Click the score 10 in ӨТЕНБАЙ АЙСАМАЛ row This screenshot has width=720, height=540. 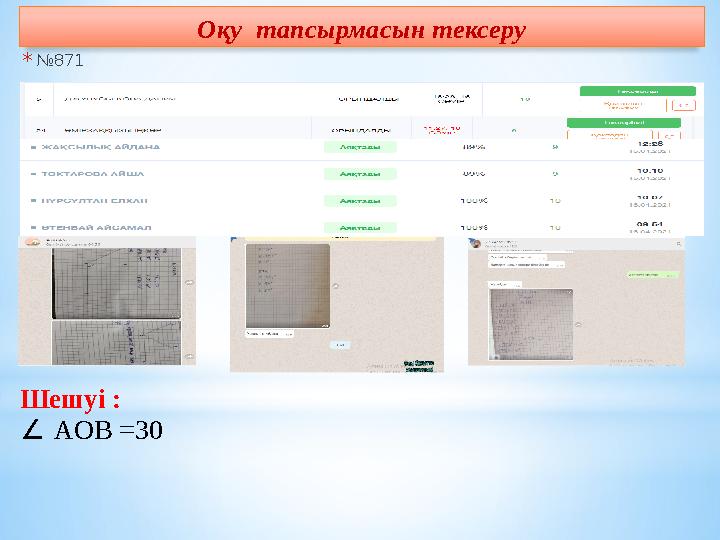click(x=555, y=227)
